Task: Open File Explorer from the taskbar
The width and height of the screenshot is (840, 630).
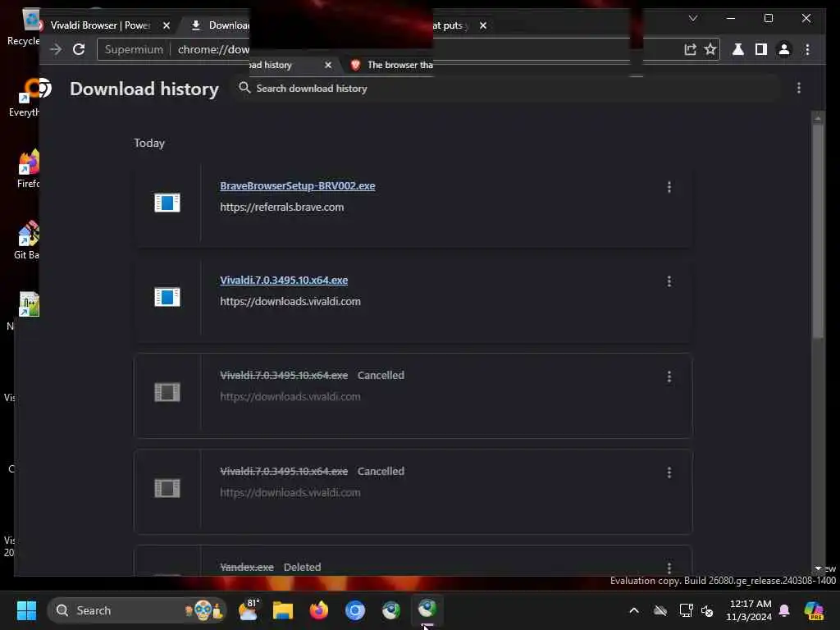Action: [283, 610]
